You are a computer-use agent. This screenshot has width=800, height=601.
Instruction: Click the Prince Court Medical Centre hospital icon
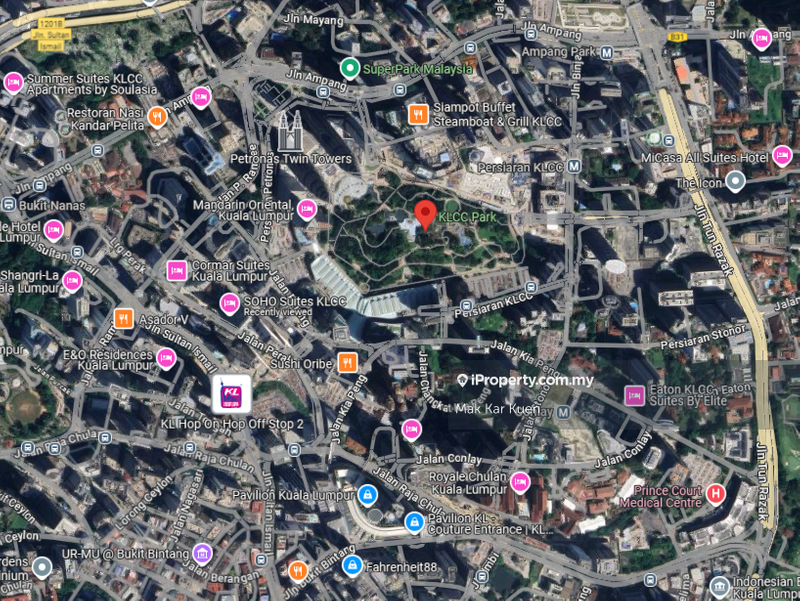tap(715, 493)
